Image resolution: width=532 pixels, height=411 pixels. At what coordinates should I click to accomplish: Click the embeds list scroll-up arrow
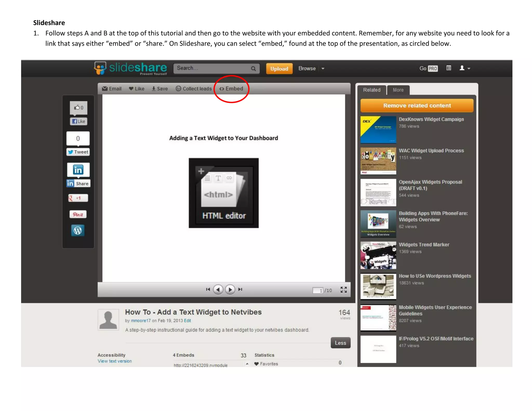click(x=247, y=364)
